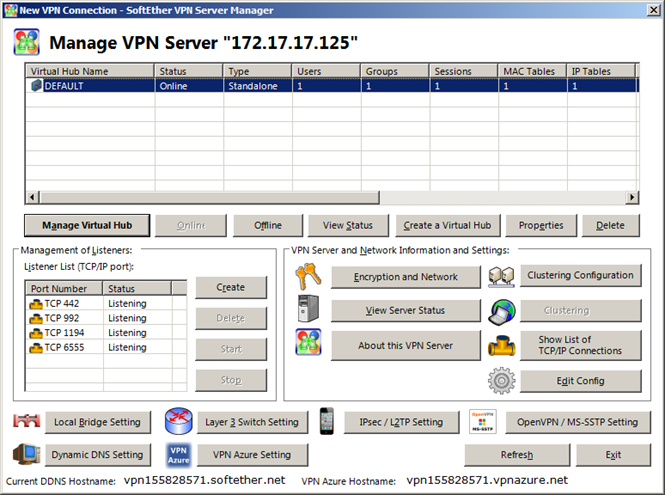The height and width of the screenshot is (495, 665).
Task: Refresh the server view
Action: (517, 455)
